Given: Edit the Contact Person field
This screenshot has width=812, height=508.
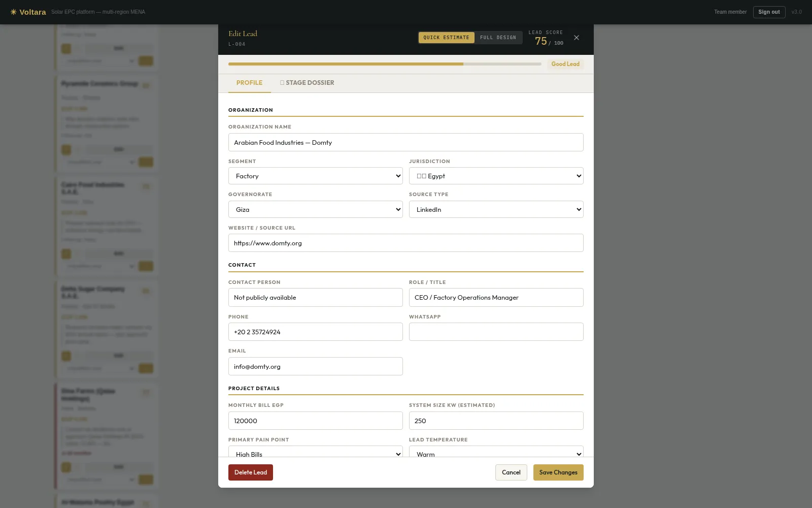Looking at the screenshot, I should click(316, 298).
